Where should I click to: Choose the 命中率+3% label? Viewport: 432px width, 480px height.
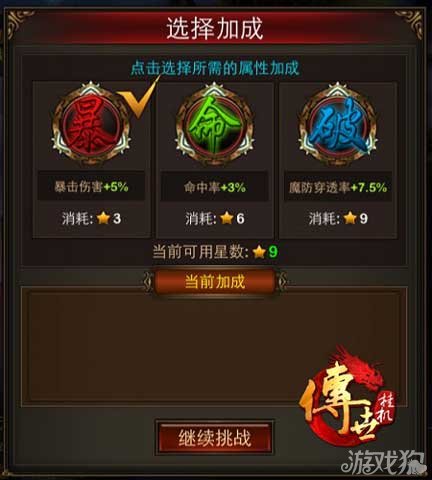pyautogui.click(x=215, y=187)
